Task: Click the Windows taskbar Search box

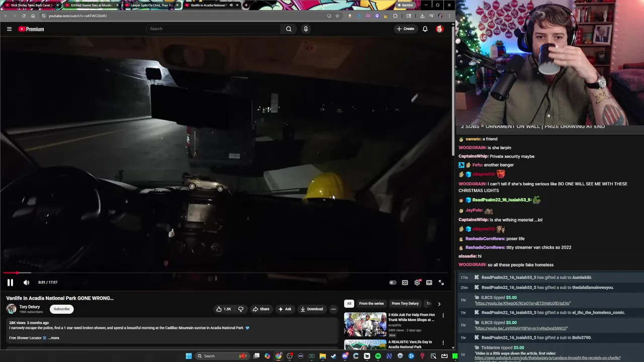Action: click(221, 356)
